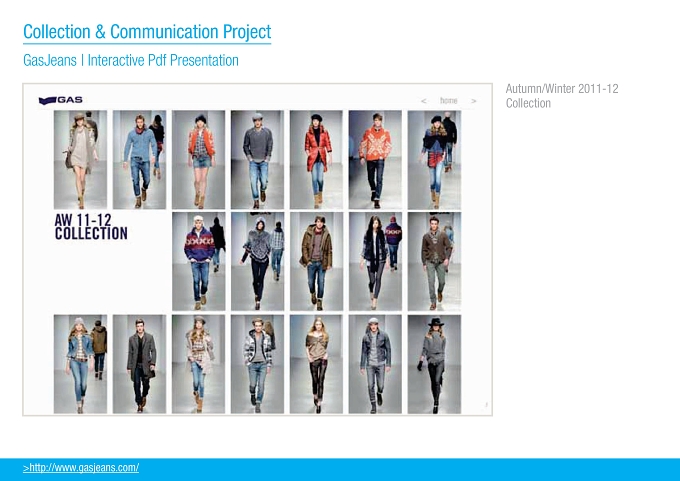Open photo of woman in plaid shirt, cream cardigan
The width and height of the screenshot is (680, 481).
point(198,364)
